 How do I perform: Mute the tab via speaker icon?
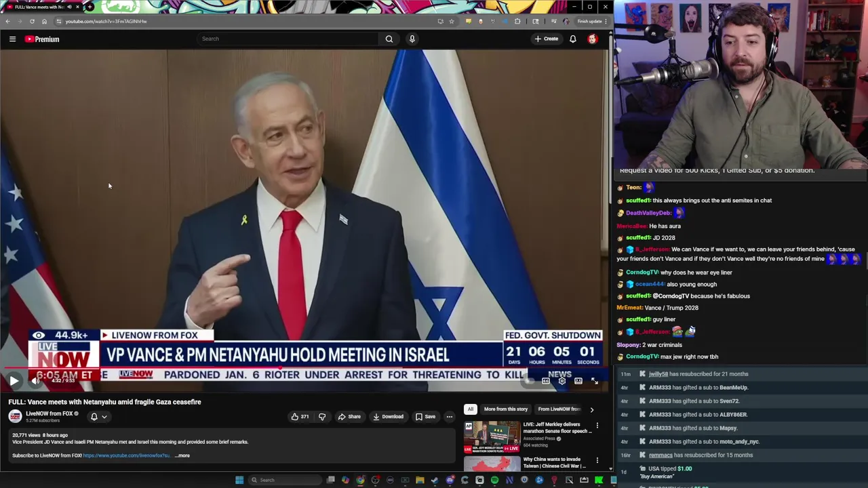[70, 7]
